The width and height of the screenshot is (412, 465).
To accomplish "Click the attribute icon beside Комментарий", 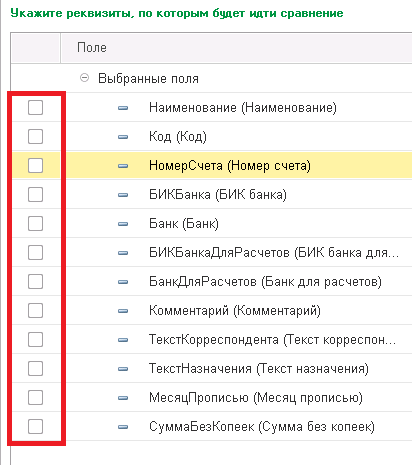I will tap(123, 311).
